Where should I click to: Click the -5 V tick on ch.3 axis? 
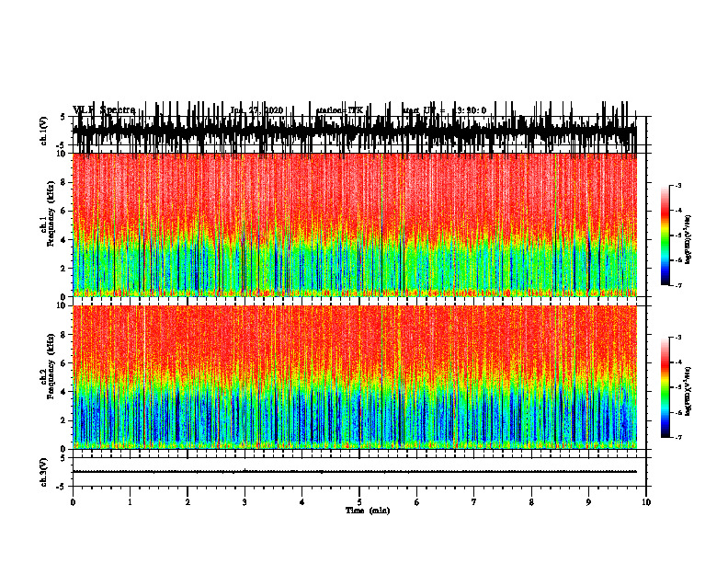point(62,487)
